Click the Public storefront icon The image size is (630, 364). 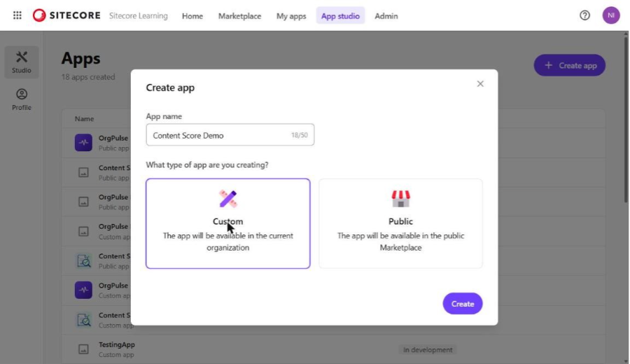[x=400, y=199]
